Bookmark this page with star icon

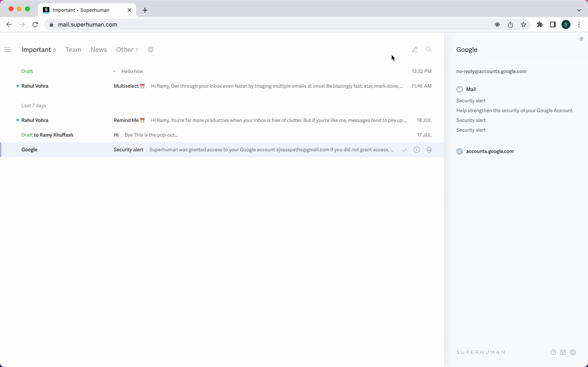click(x=524, y=24)
